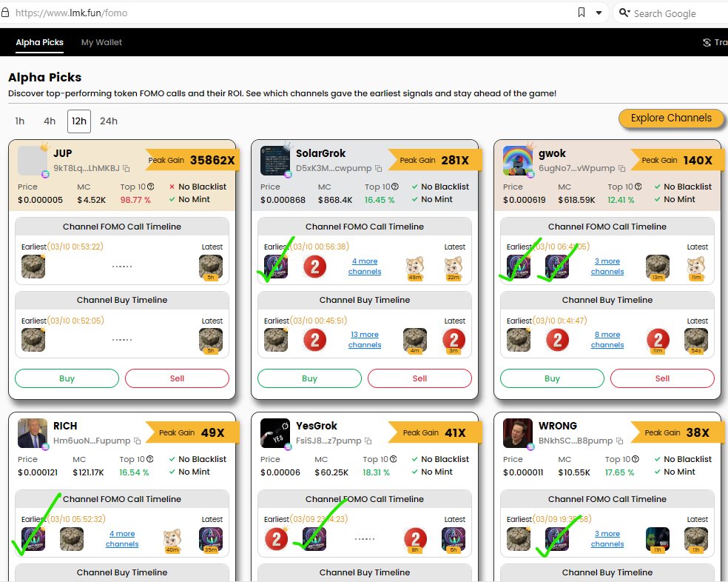The width and height of the screenshot is (728, 582).
Task: Select the 1h timeframe
Action: tap(19, 121)
